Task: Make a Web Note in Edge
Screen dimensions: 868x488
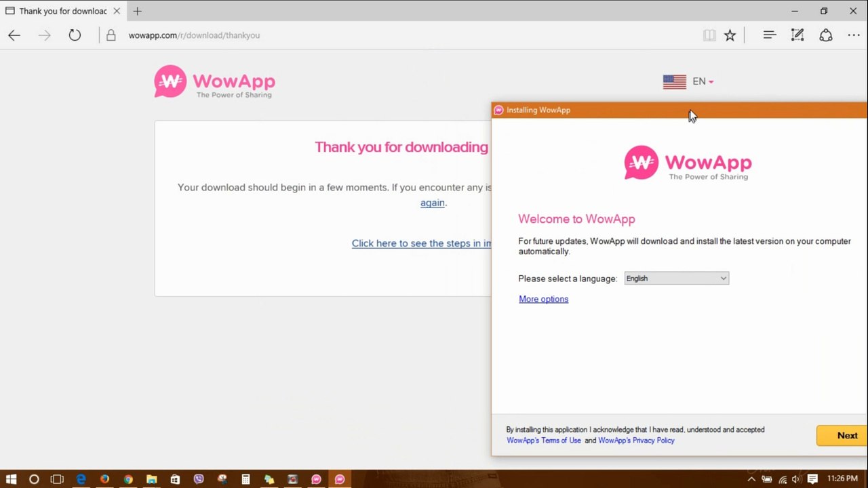Action: click(797, 35)
